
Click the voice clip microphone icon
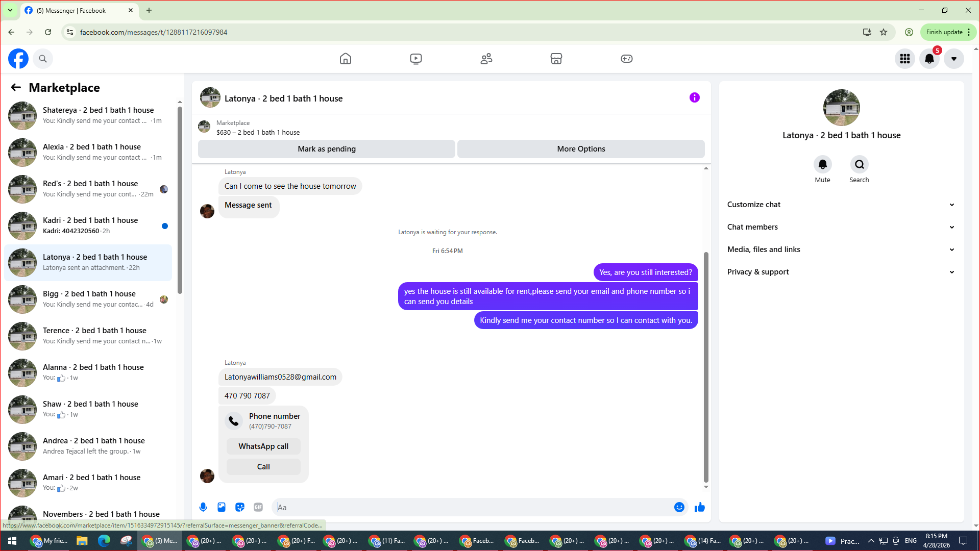click(x=203, y=507)
